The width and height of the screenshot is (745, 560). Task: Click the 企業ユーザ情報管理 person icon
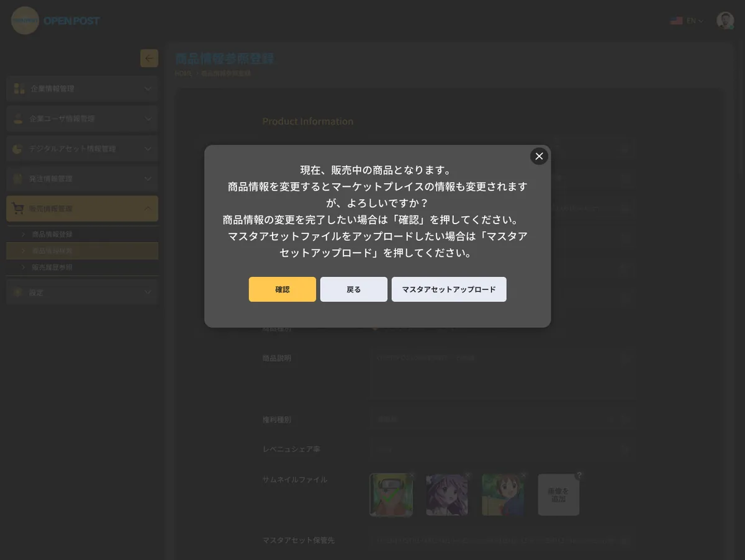(19, 119)
